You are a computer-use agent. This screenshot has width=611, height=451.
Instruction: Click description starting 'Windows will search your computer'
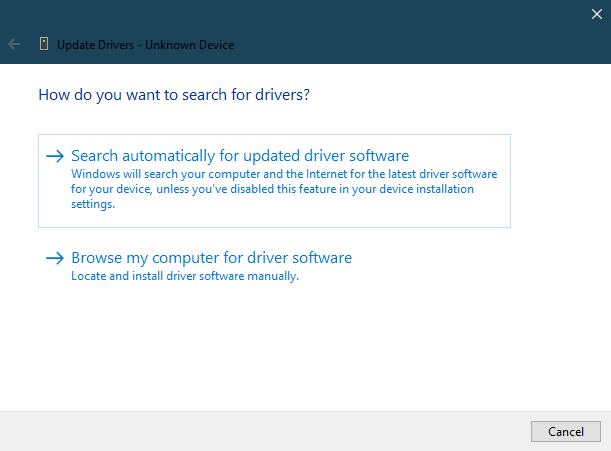pos(284,189)
